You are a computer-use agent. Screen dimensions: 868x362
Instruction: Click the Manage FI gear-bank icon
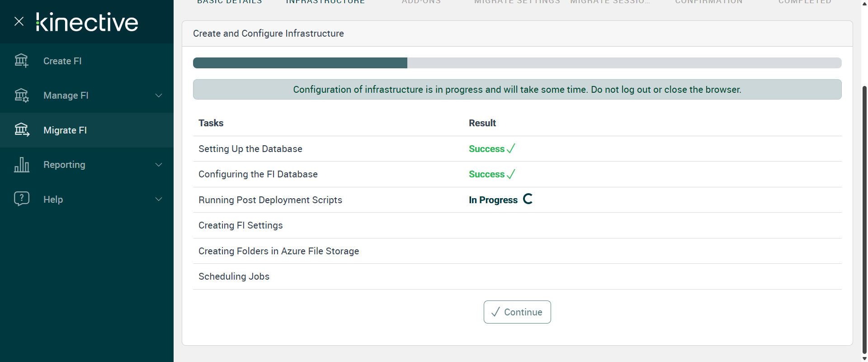pyautogui.click(x=21, y=95)
